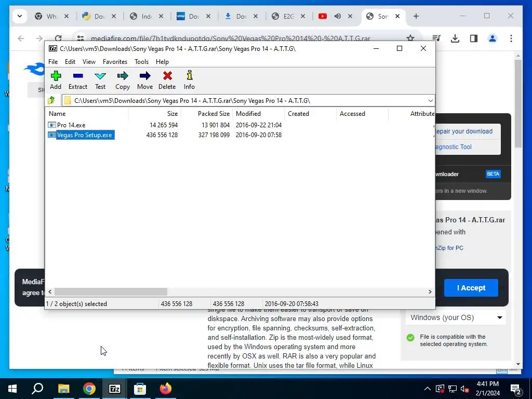Select the Vegas Pro Setup.exe file
The width and height of the screenshot is (532, 399).
pyautogui.click(x=85, y=135)
